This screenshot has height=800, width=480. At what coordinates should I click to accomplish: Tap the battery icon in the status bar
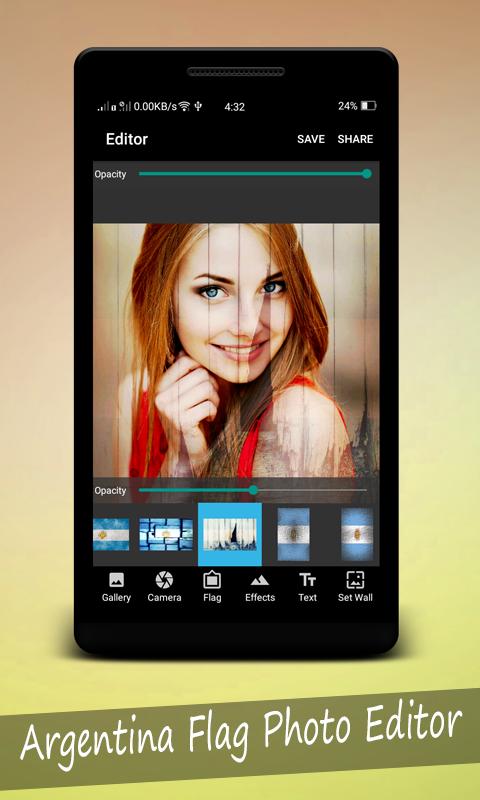(x=368, y=106)
